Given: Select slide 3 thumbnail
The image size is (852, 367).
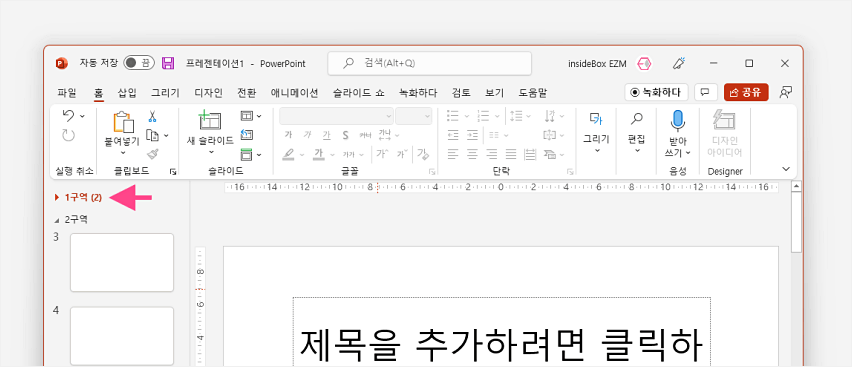Looking at the screenshot, I should (122, 263).
